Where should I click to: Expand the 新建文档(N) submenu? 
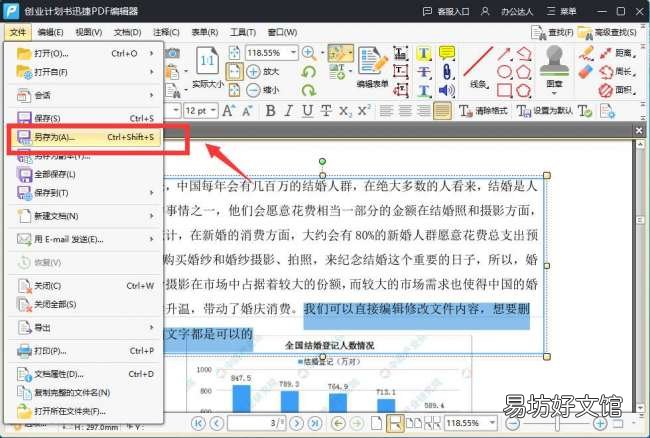[84, 216]
